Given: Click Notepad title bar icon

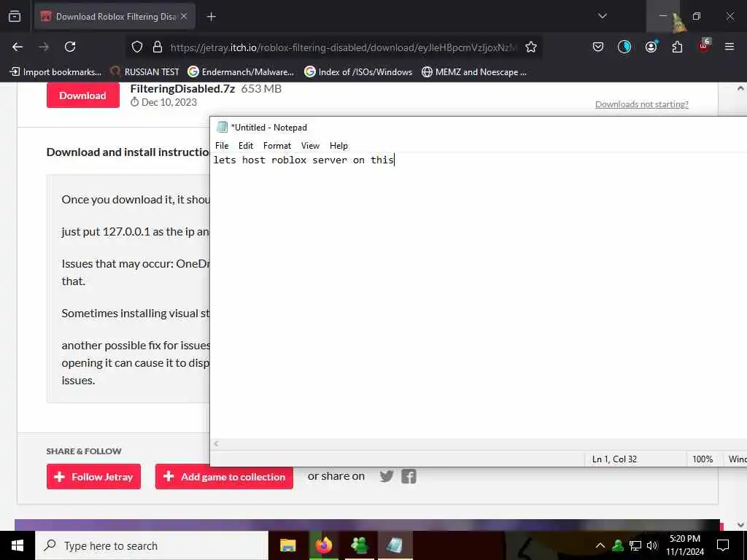Looking at the screenshot, I should pos(222,127).
